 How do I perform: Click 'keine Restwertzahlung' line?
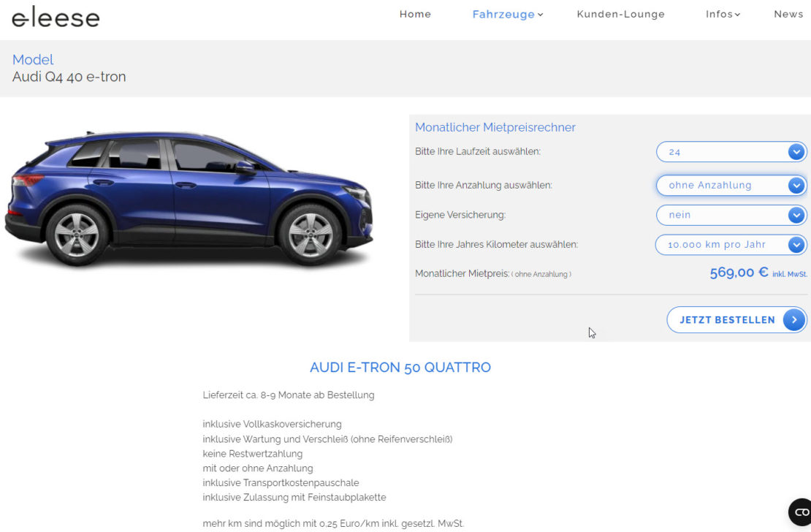coord(252,453)
